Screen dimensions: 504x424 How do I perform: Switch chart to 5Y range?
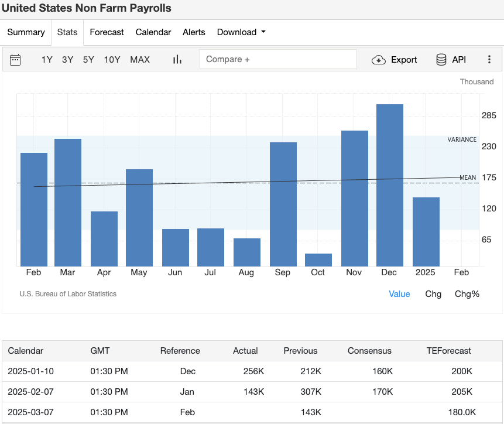coord(88,59)
